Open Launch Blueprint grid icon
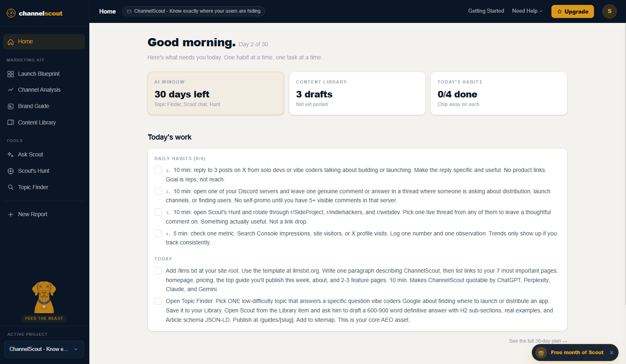 coord(11,74)
